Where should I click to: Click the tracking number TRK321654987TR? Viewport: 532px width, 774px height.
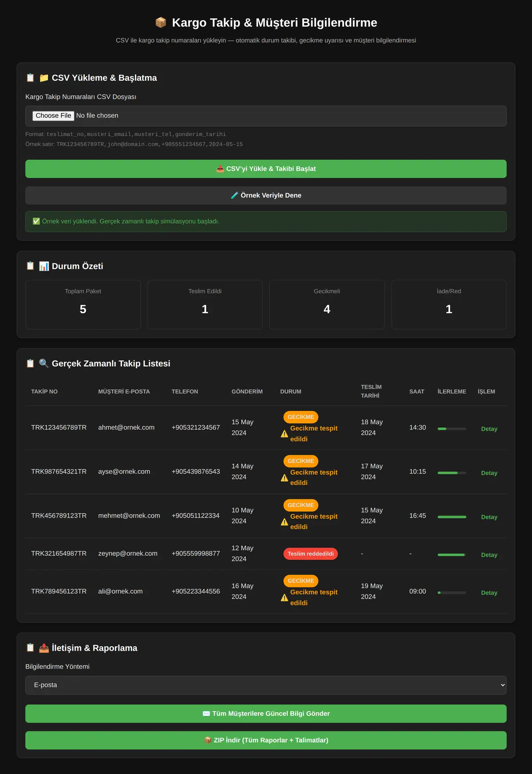pos(59,554)
